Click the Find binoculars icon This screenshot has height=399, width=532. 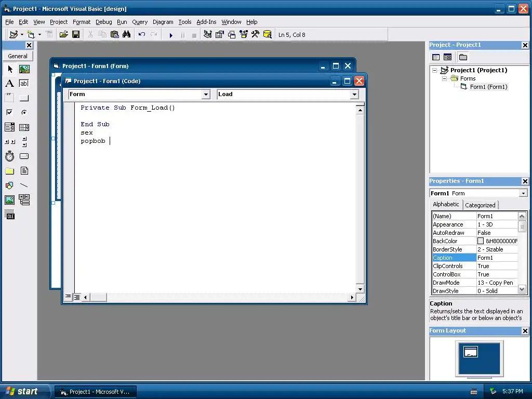[127, 34]
